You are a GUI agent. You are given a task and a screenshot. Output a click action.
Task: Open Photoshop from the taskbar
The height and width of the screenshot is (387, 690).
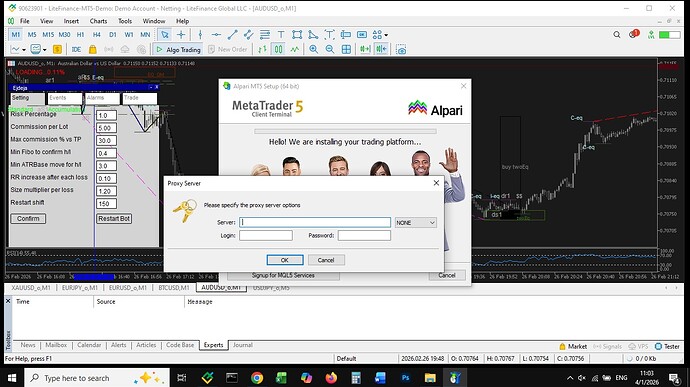(406, 377)
